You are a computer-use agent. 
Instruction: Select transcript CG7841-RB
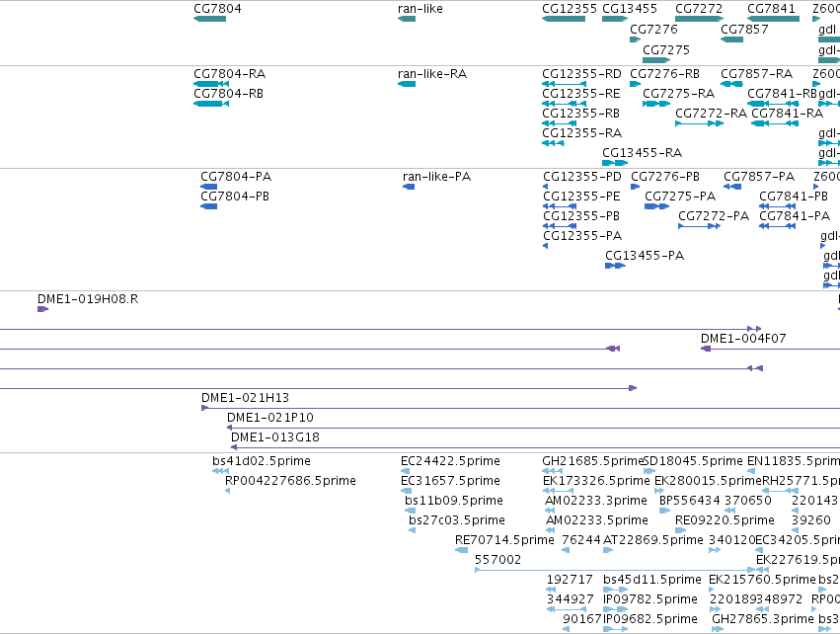tap(773, 104)
